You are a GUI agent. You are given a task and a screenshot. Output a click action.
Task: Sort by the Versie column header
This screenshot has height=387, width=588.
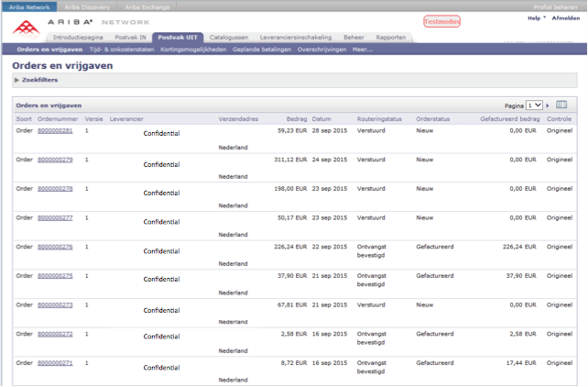[93, 119]
